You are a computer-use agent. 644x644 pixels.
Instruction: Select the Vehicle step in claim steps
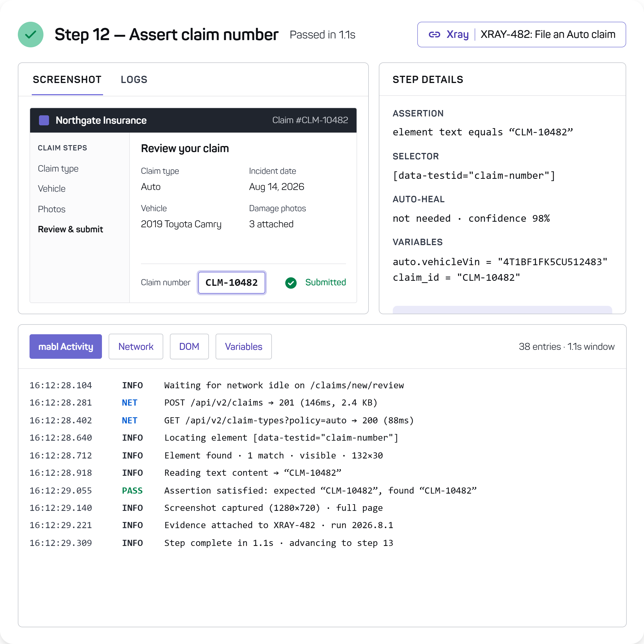pyautogui.click(x=52, y=189)
